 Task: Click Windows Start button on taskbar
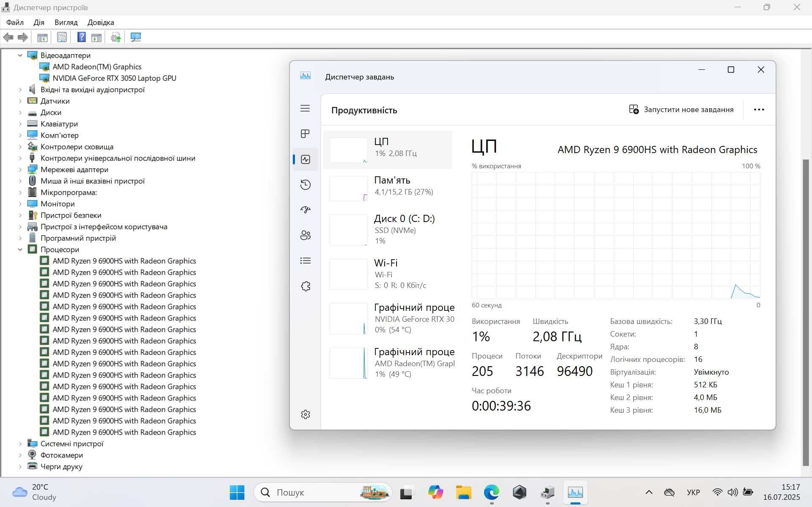237,492
